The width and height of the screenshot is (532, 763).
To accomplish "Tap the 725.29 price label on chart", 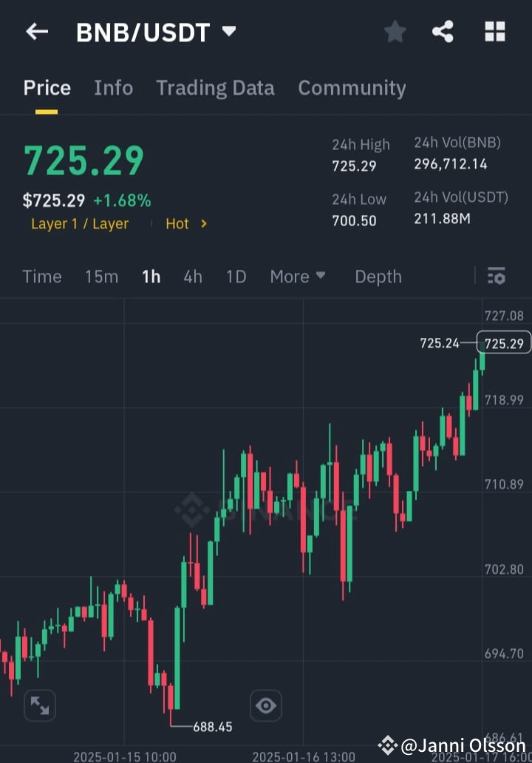I will click(x=504, y=342).
